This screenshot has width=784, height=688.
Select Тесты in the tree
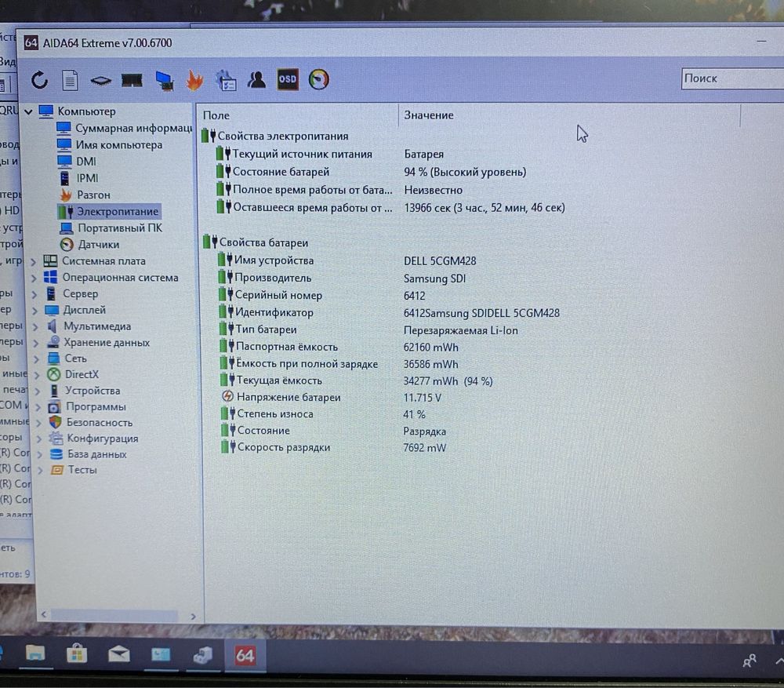click(82, 470)
